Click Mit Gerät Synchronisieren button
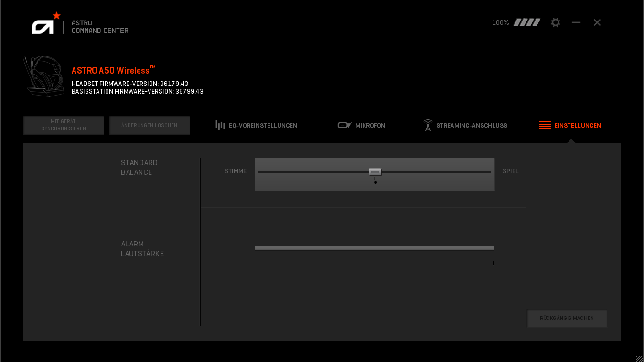644x362 pixels. coord(64,125)
